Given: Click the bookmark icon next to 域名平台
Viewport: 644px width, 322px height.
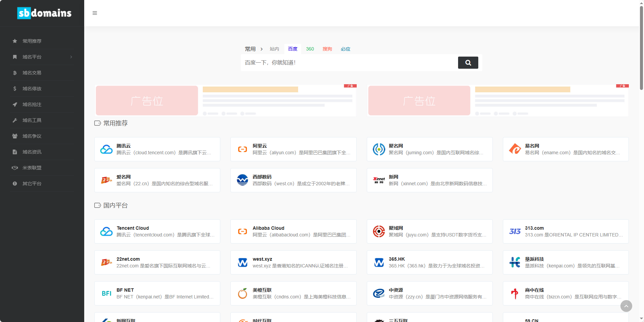Looking at the screenshot, I should click(x=15, y=57).
